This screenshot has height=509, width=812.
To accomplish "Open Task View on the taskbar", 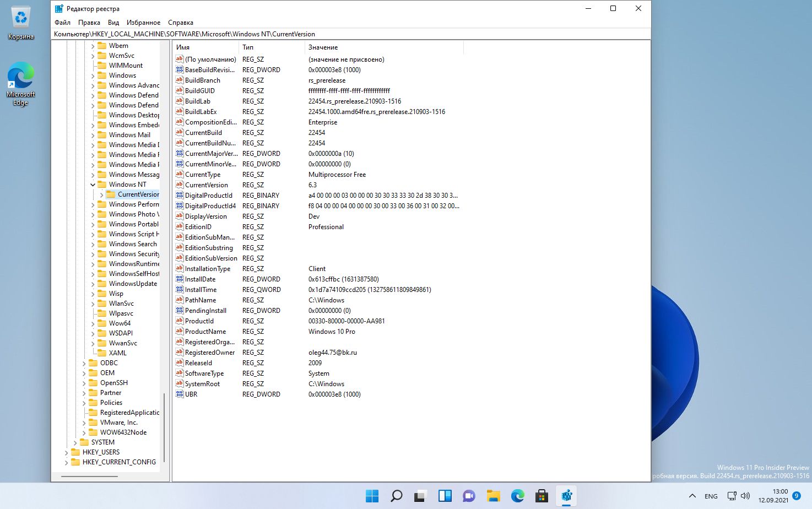I will 421,496.
